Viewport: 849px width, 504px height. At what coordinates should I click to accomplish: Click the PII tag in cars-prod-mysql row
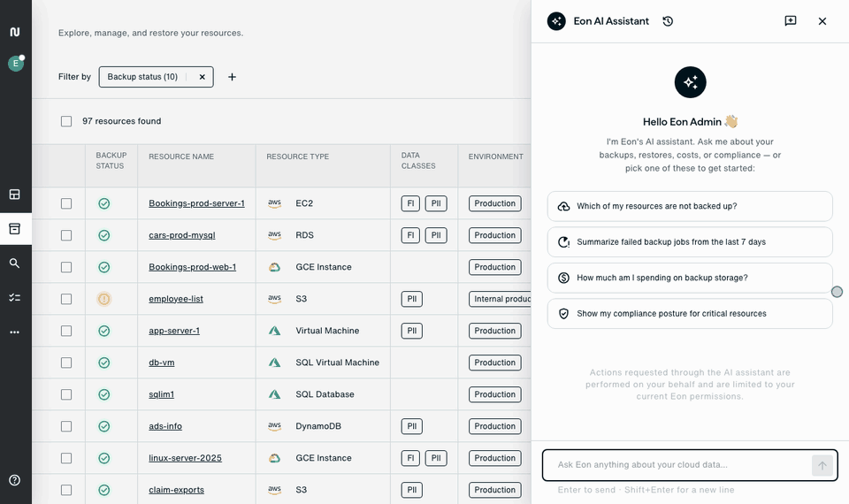[x=436, y=235]
